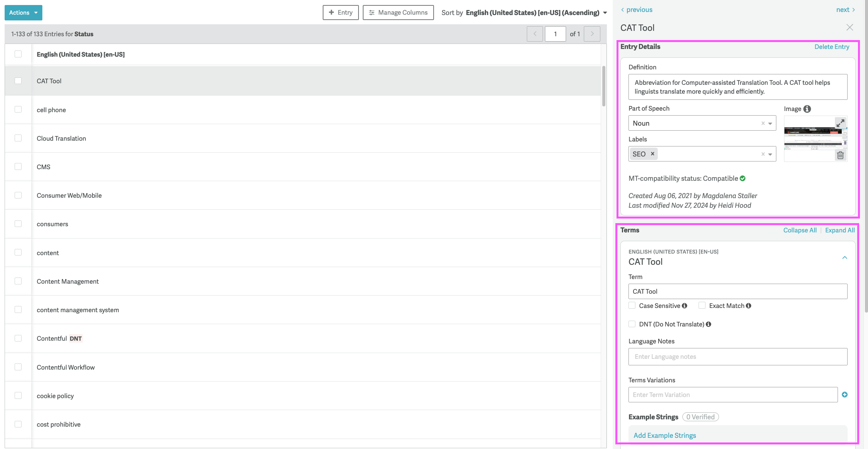Screen dimensions: 868x449
Task: Check the DNT (Do Not Translate) box
Action: [632, 324]
